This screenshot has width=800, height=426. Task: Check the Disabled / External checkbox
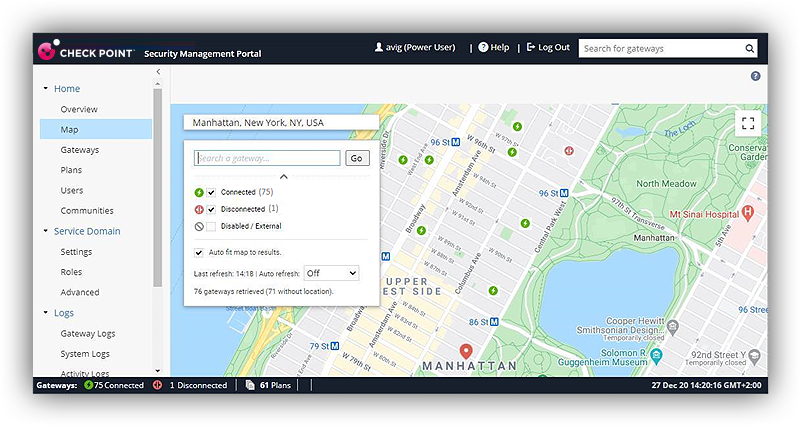211,227
